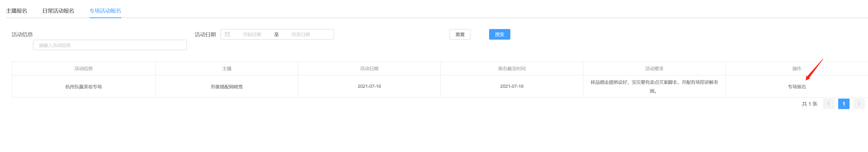Click the 报名截至时间 cell showing 2021-07-16
868x152 pixels.
512,86
